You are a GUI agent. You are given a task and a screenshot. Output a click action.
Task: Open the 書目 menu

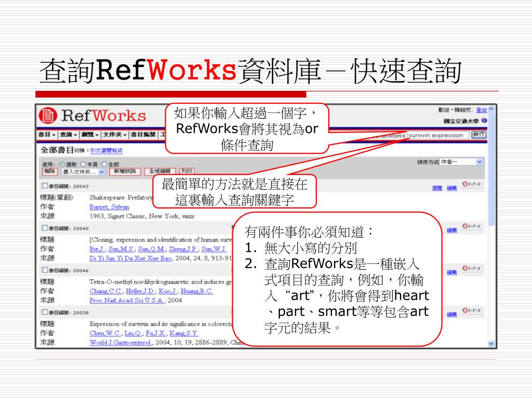[x=47, y=135]
